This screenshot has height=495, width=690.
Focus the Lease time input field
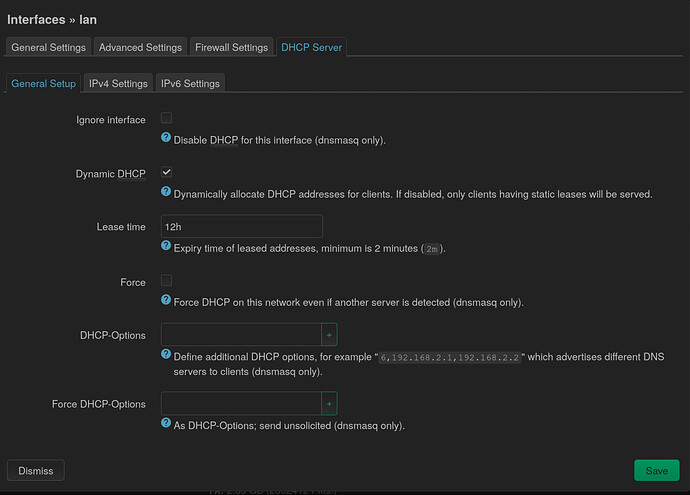(241, 227)
